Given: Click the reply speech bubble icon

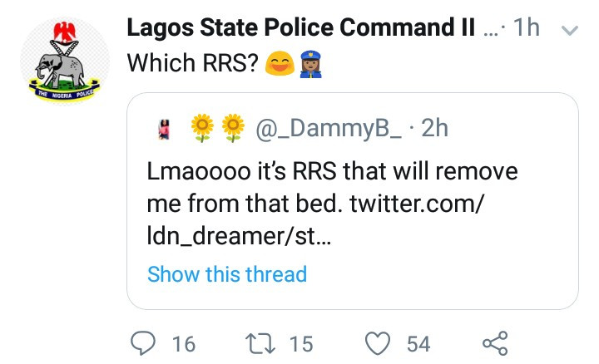Looking at the screenshot, I should coord(144,343).
